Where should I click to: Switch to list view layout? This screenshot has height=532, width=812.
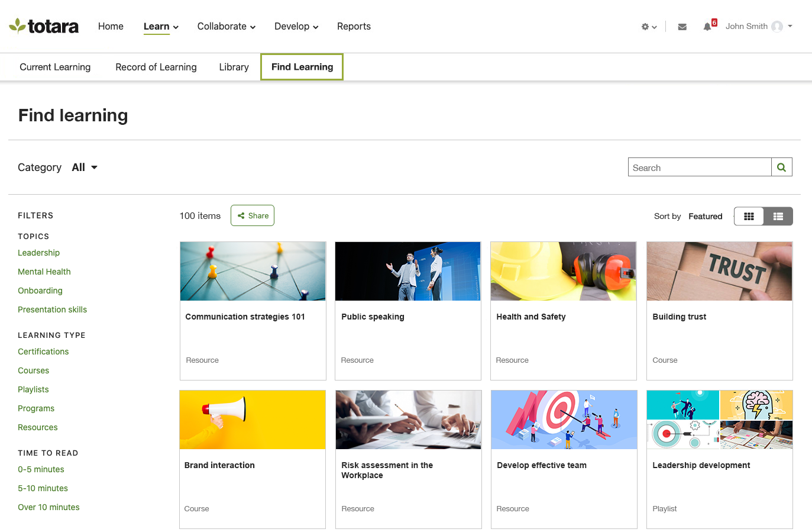click(x=778, y=216)
